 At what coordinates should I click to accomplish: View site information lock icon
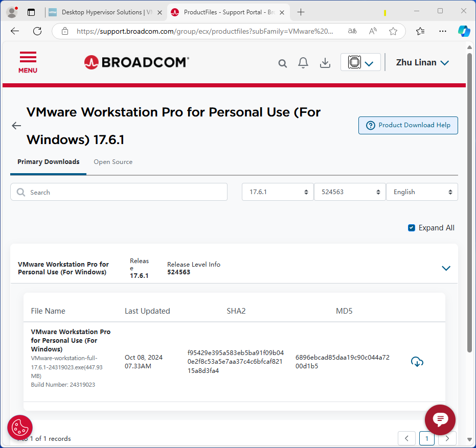(65, 31)
